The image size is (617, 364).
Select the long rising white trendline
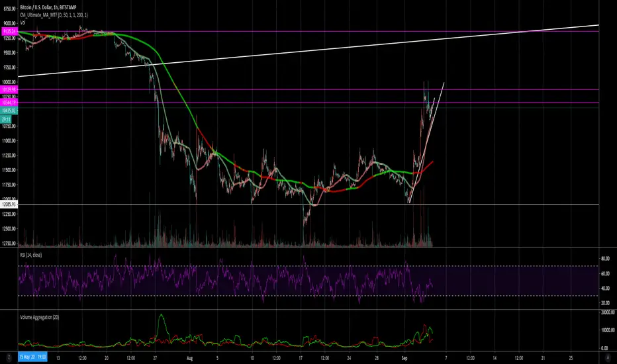(308, 51)
